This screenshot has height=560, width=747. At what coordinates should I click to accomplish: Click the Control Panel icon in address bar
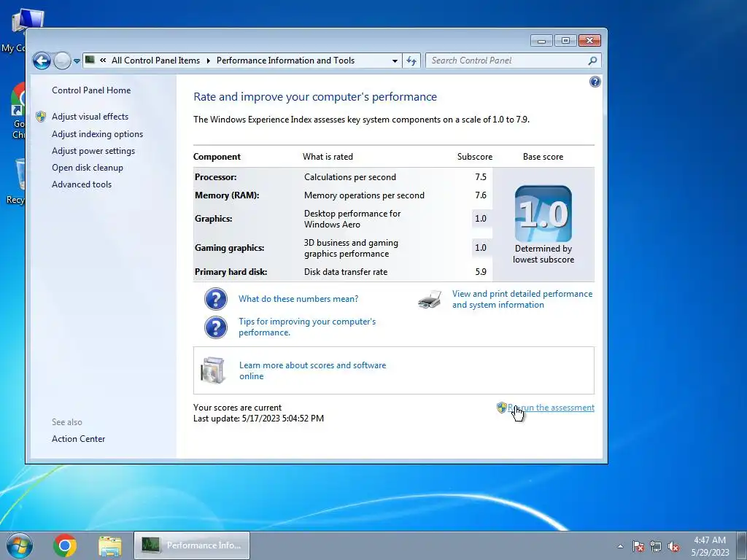90,60
